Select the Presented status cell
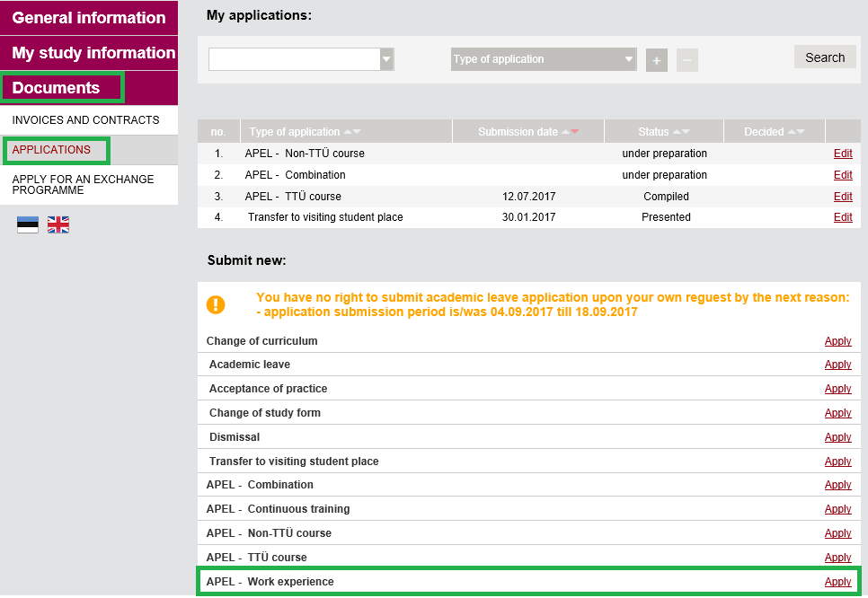This screenshot has height=598, width=868. point(666,217)
